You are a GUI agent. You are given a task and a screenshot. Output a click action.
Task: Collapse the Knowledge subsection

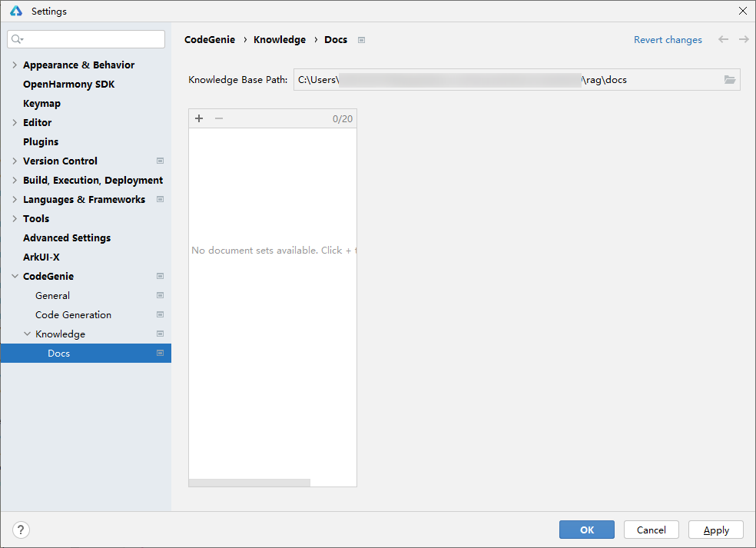click(x=27, y=334)
